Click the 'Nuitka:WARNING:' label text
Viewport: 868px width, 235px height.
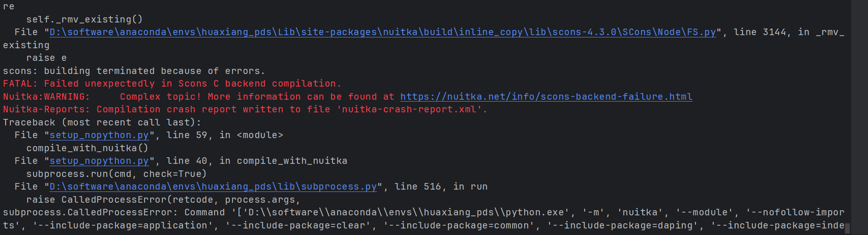pyautogui.click(x=47, y=96)
